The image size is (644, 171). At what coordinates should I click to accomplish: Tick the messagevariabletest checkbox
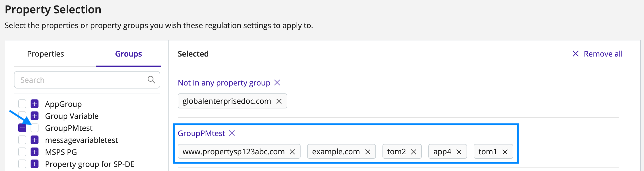pos(22,140)
